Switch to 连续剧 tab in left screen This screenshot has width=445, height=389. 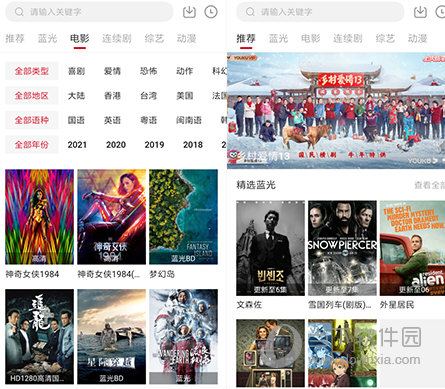(x=117, y=38)
